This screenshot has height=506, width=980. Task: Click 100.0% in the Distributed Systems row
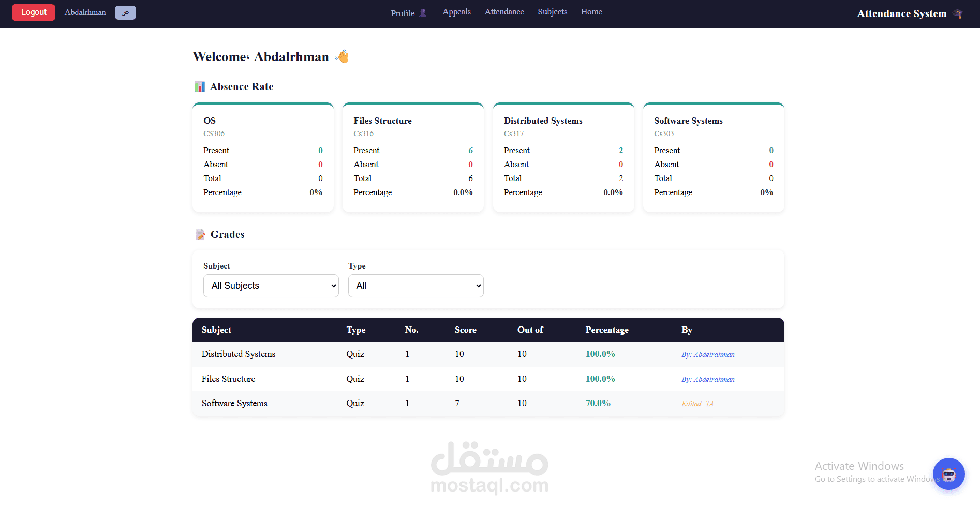(x=600, y=354)
